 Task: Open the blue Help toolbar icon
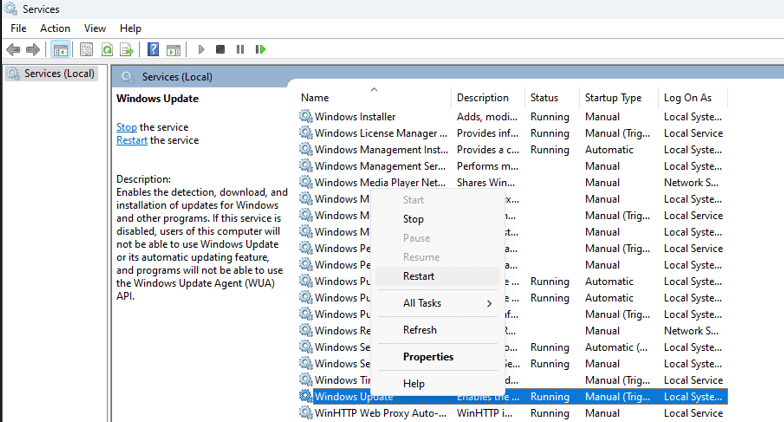[153, 50]
